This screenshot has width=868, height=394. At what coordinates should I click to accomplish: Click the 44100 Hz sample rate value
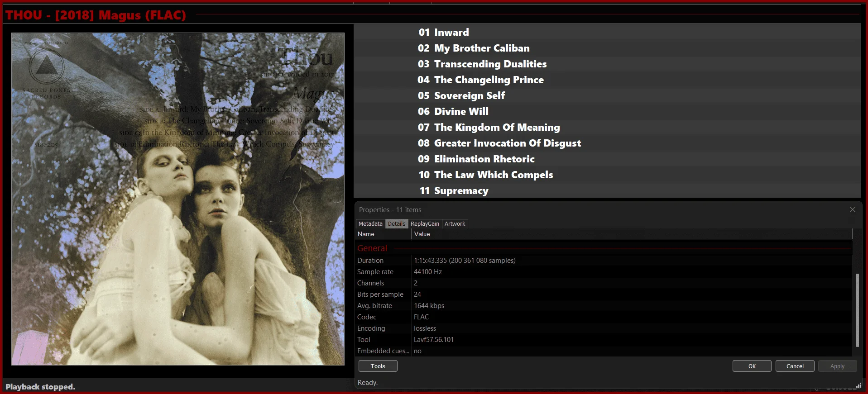click(428, 272)
